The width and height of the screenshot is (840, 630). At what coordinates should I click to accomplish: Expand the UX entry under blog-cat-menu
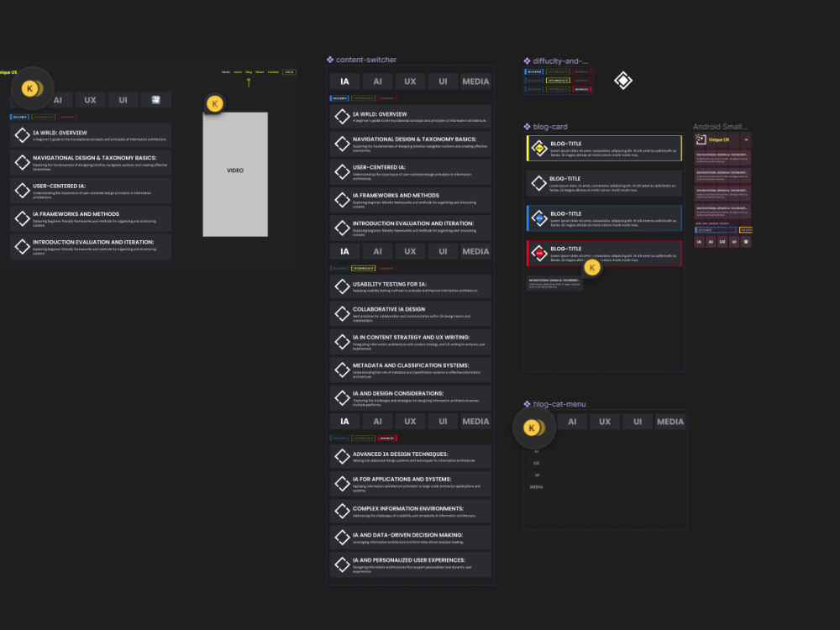click(537, 462)
